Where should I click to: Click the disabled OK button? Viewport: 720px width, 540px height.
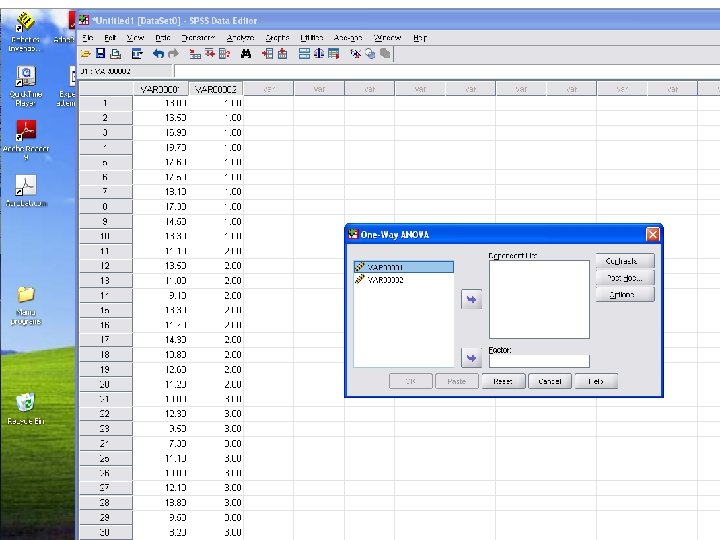pyautogui.click(x=411, y=381)
